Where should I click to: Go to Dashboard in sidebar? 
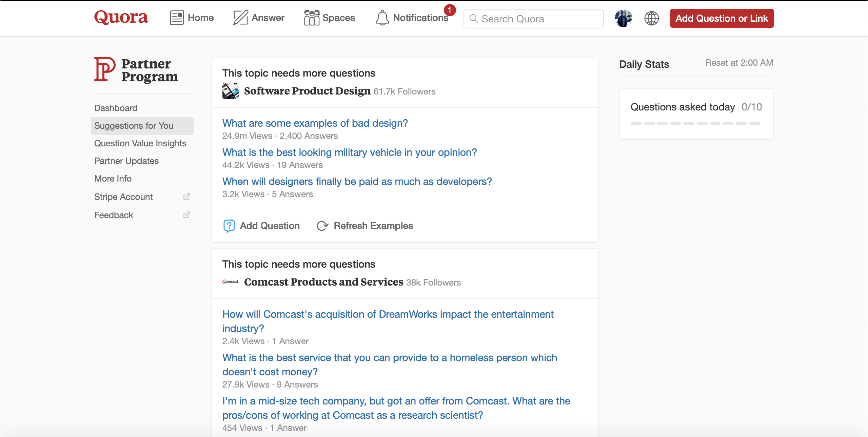pos(116,108)
